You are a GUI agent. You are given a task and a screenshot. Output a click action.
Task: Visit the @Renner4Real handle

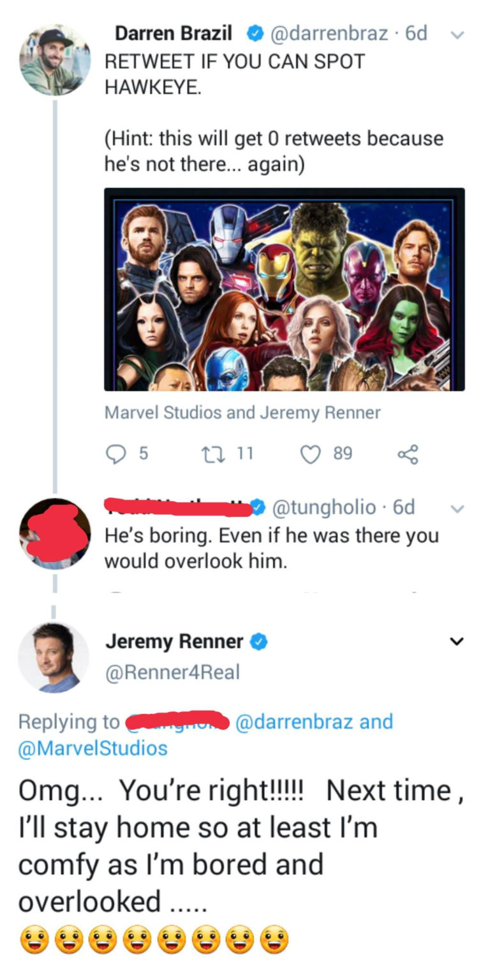(x=172, y=672)
